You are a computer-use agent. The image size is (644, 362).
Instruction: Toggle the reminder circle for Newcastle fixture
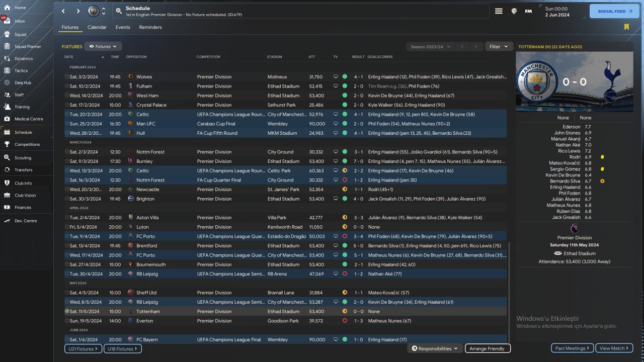[66, 190]
